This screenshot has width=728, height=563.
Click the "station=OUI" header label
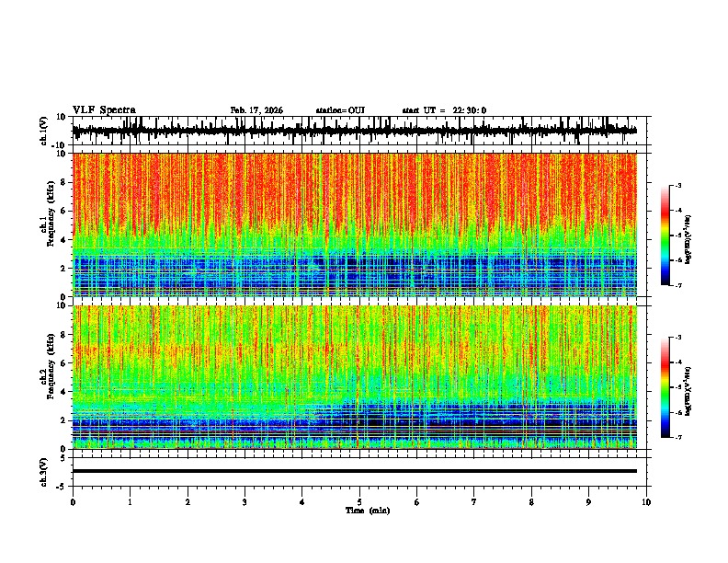[340, 110]
